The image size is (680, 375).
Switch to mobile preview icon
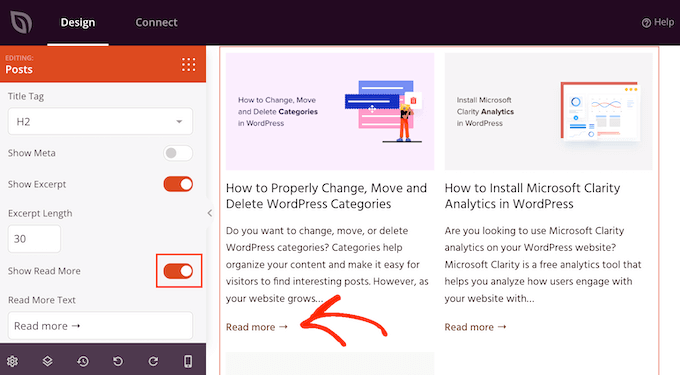[188, 361]
